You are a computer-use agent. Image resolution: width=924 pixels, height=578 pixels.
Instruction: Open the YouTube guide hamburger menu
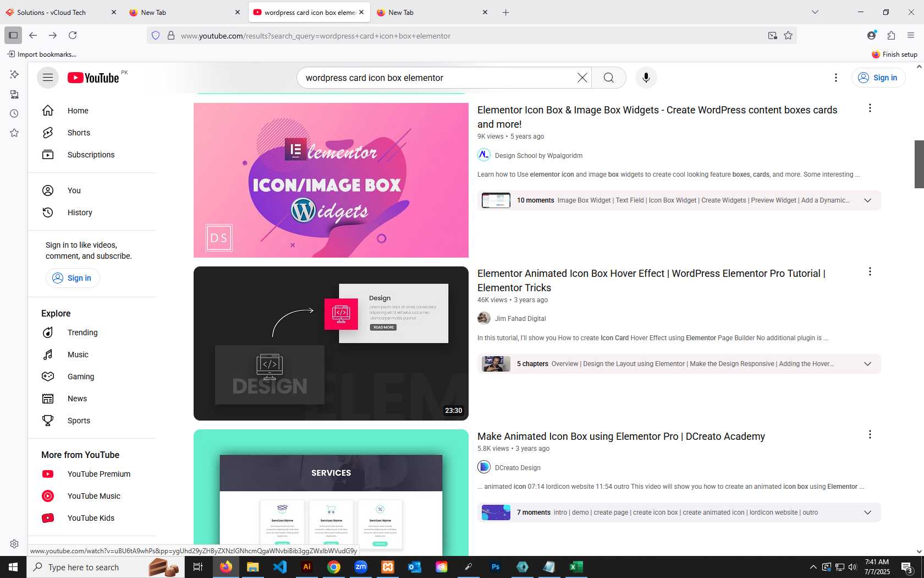pyautogui.click(x=48, y=78)
